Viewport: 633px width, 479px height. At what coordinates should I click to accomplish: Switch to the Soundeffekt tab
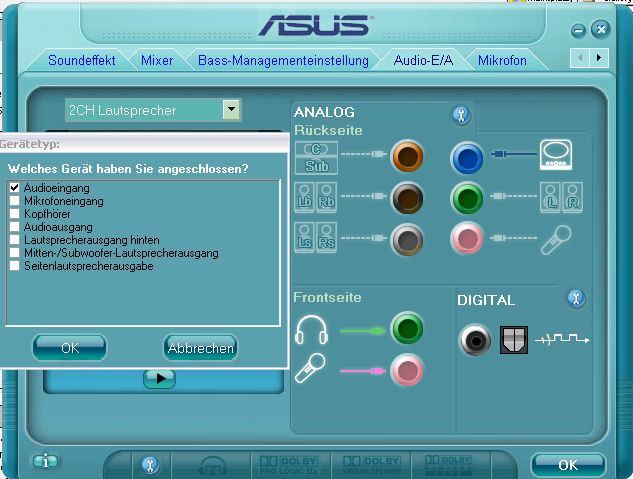[x=82, y=60]
